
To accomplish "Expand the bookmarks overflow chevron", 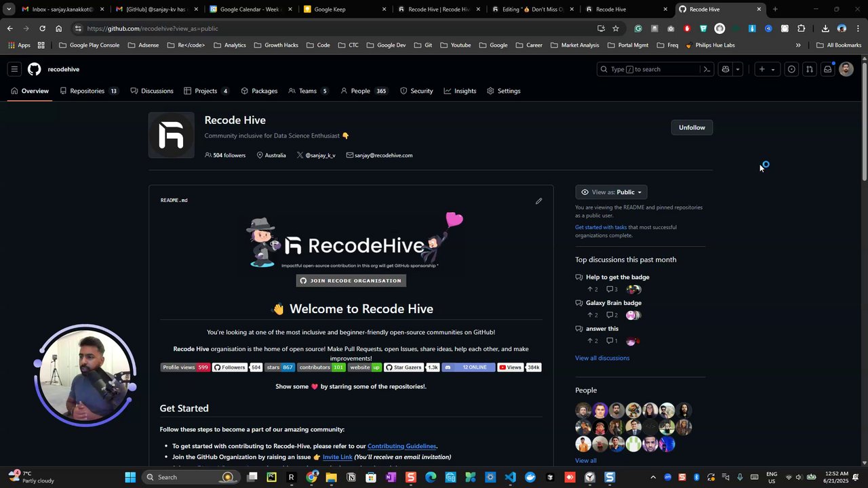I will click(798, 45).
